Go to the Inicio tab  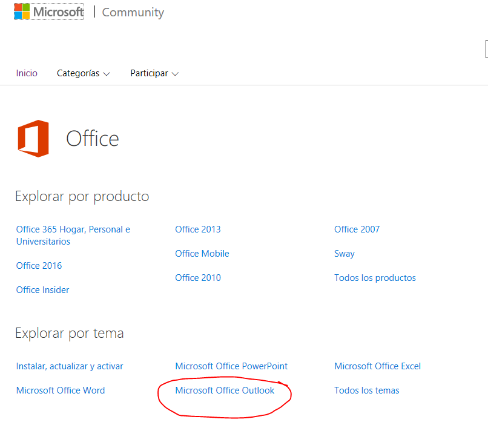tap(27, 73)
